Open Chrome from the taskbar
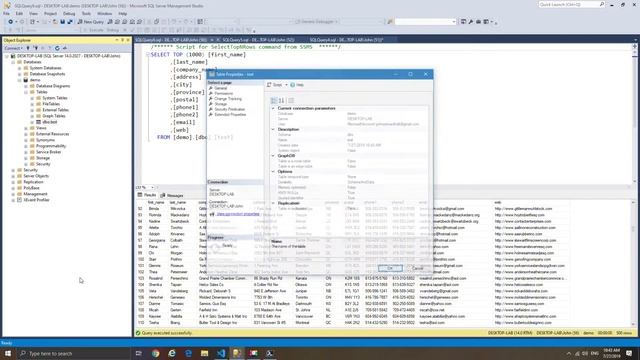The width and height of the screenshot is (640, 360). coord(156,353)
